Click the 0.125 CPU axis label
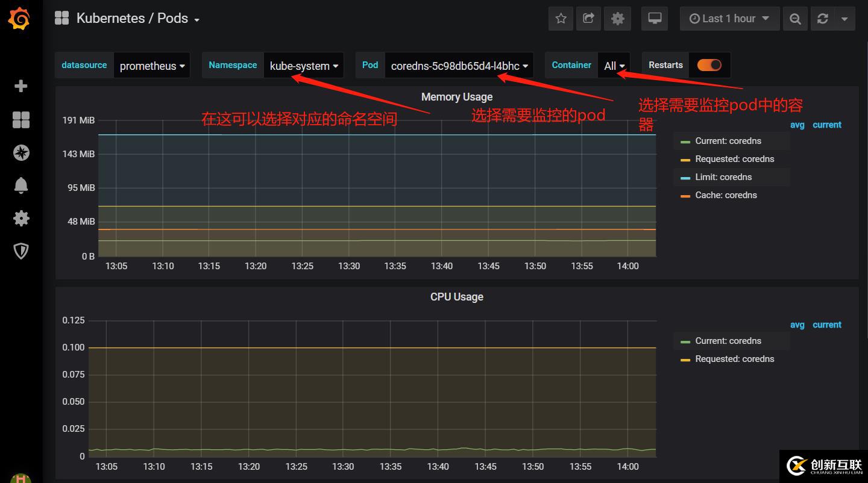Image resolution: width=868 pixels, height=483 pixels. click(x=74, y=320)
